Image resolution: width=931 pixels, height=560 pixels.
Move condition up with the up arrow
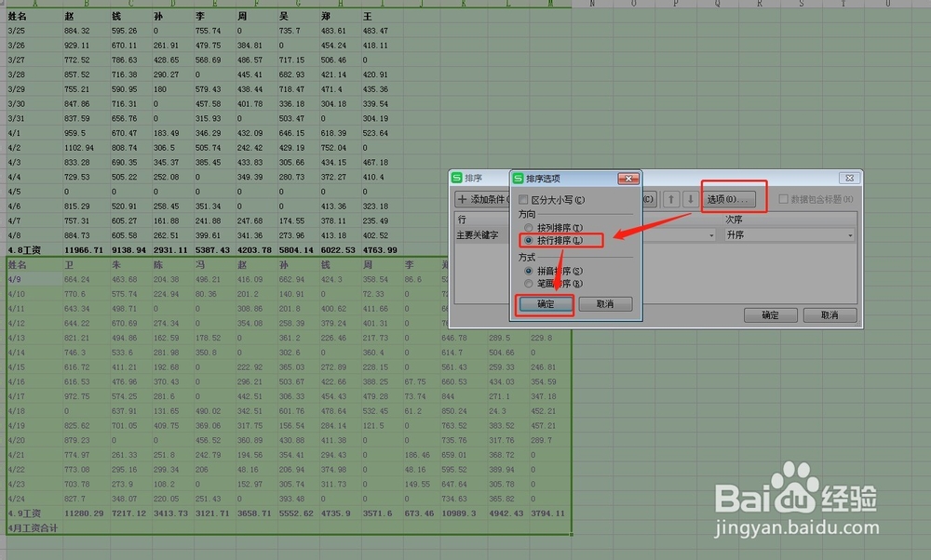click(x=671, y=199)
